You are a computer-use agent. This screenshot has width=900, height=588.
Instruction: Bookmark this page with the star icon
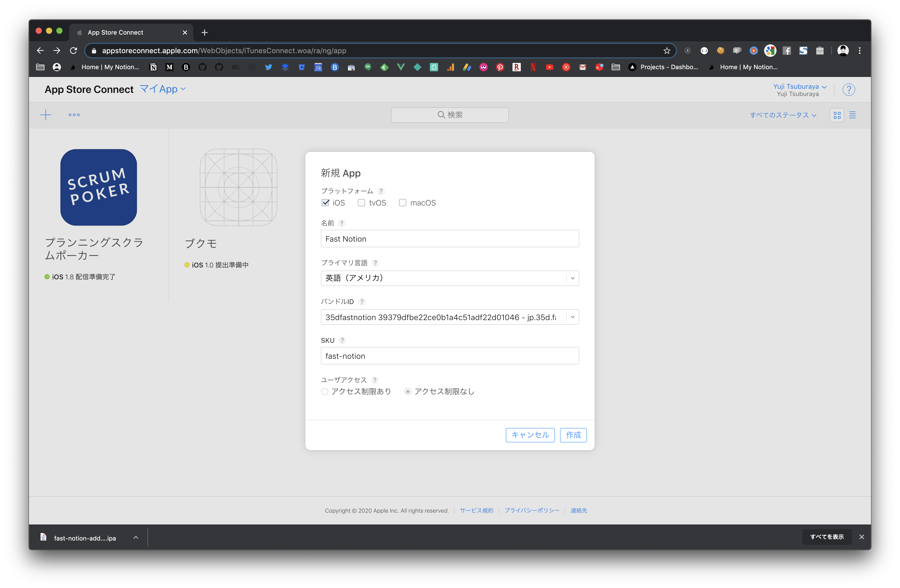[667, 51]
